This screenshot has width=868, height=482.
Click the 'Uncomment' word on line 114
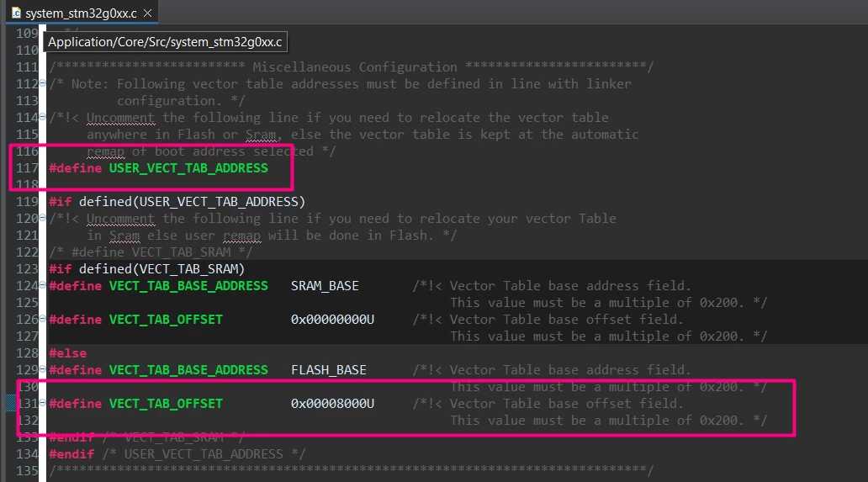click(120, 118)
